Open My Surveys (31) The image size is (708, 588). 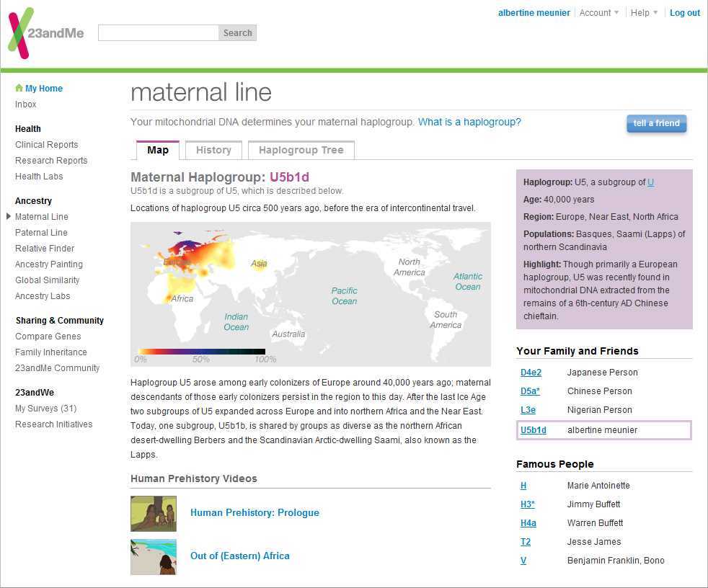45,409
